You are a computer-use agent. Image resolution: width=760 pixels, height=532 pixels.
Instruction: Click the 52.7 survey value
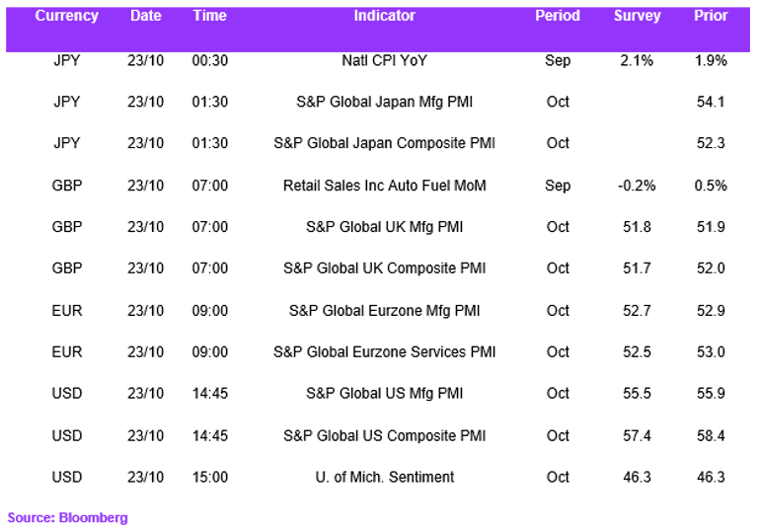(637, 311)
